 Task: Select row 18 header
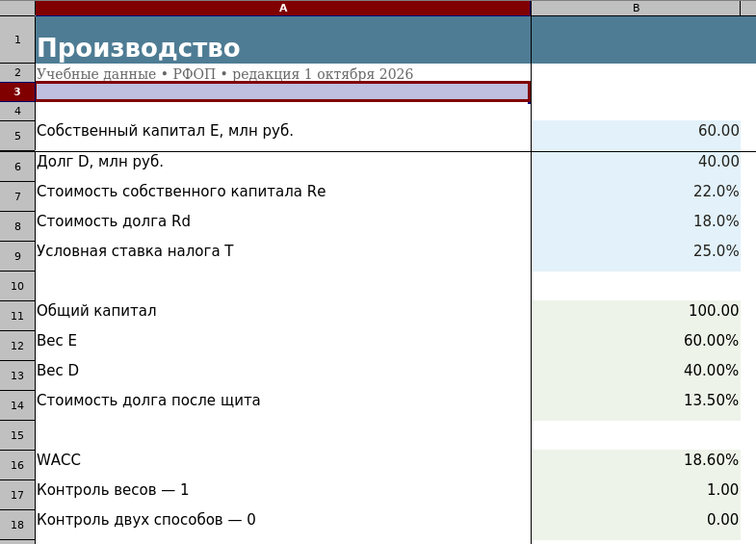click(17, 525)
